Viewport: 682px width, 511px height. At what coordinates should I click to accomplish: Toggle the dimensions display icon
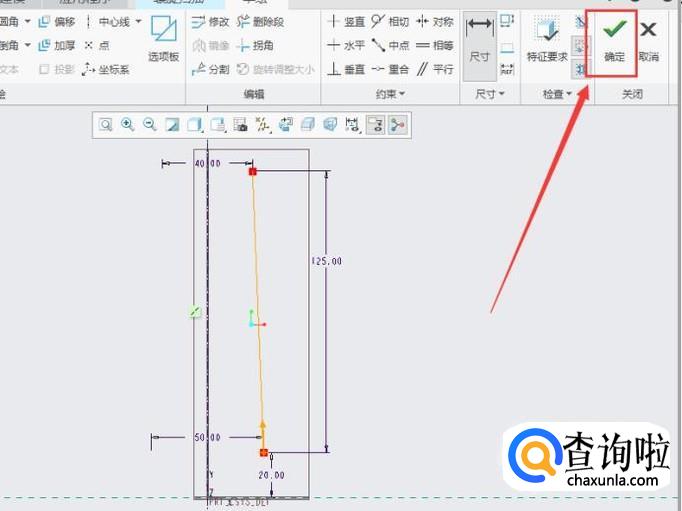(x=352, y=125)
